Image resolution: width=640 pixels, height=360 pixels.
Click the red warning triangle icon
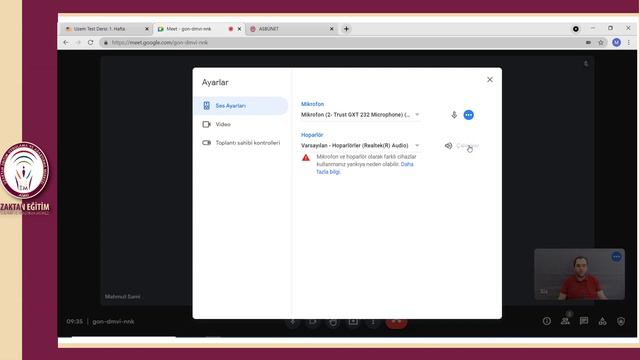click(x=306, y=158)
